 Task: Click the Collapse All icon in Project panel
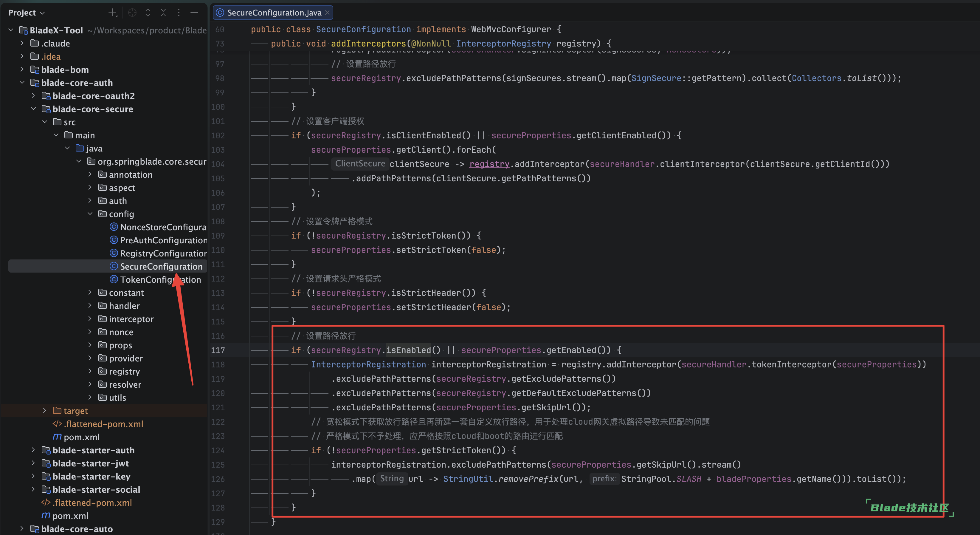point(163,13)
